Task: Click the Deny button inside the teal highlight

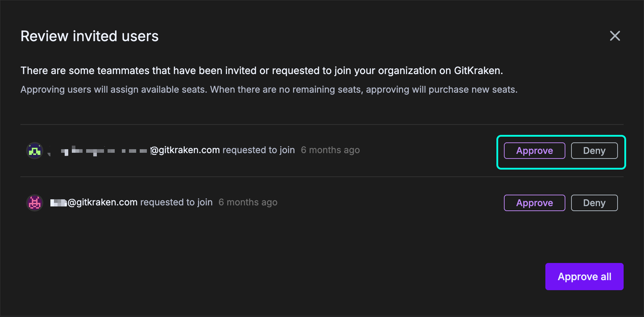Action: tap(594, 151)
